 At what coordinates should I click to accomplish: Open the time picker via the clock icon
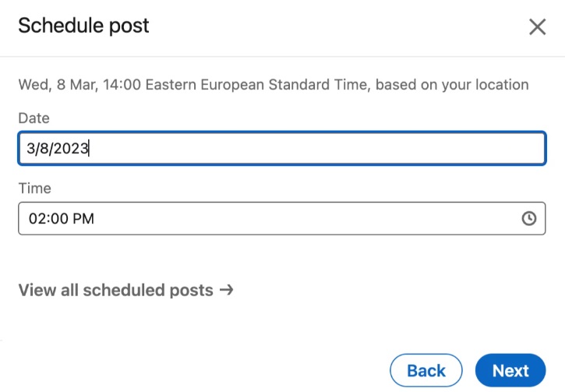click(529, 218)
